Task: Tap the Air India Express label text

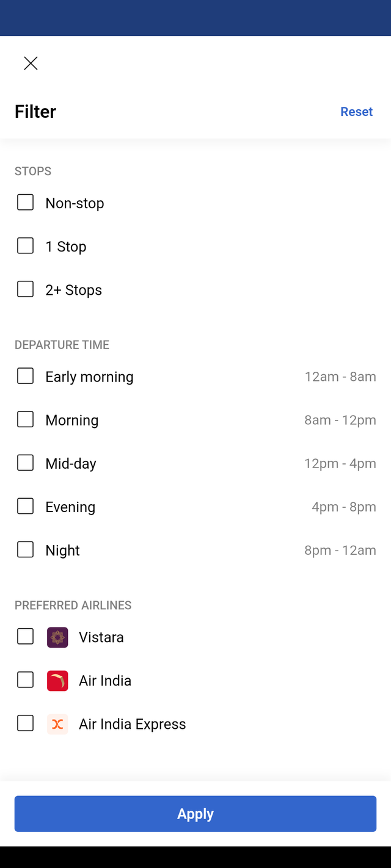Action: point(133,725)
